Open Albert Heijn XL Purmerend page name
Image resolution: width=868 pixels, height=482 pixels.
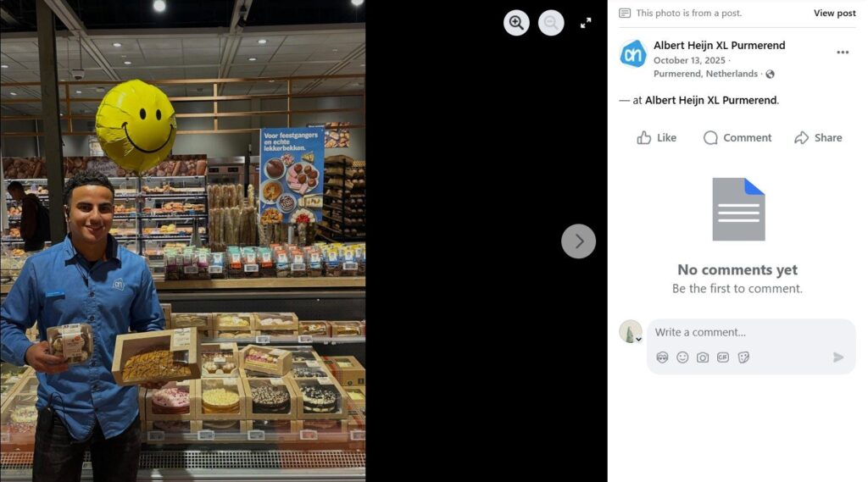(x=719, y=46)
